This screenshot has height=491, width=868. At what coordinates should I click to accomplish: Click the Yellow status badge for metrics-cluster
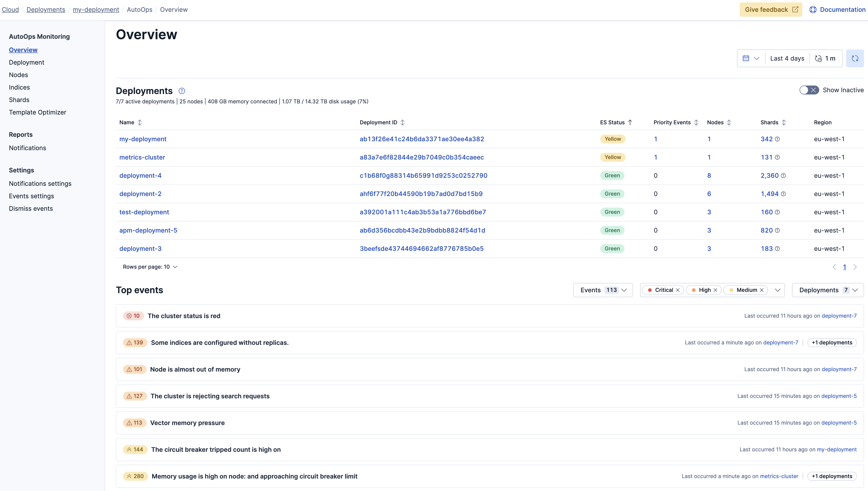[x=613, y=157]
